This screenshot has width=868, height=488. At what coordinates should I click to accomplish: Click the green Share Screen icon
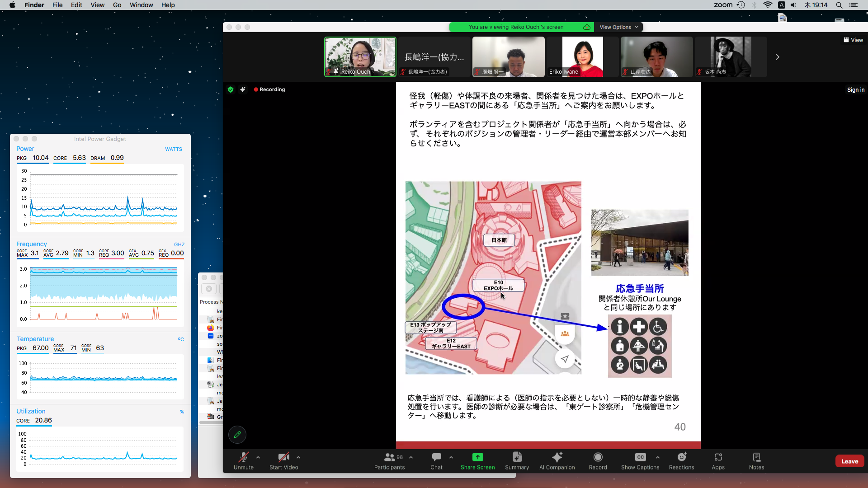(x=477, y=457)
